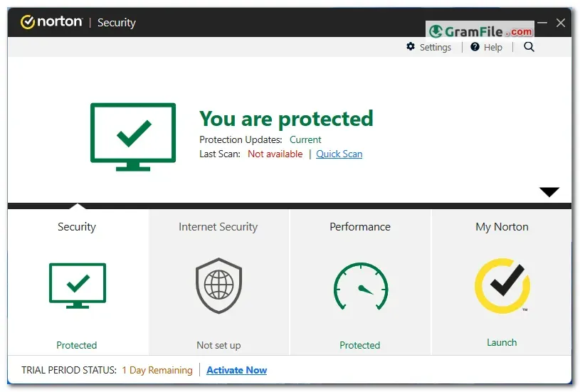Open the Settings text label
The height and width of the screenshot is (392, 580).
[x=436, y=48]
